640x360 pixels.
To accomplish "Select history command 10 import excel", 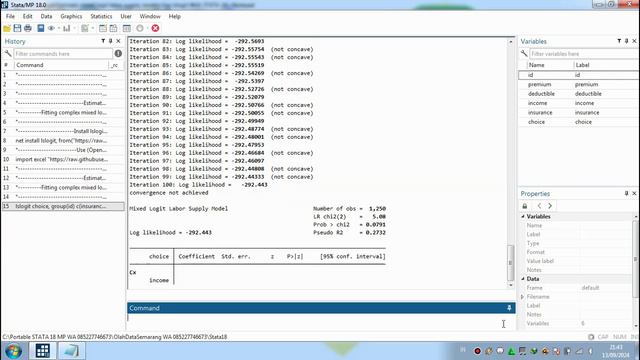I will 63,160.
